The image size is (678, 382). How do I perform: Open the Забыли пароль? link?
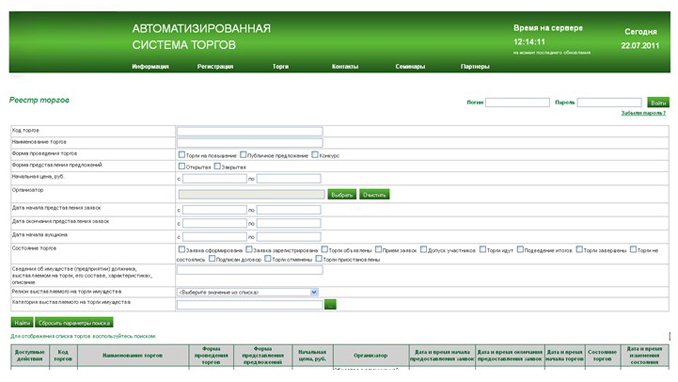pos(643,113)
